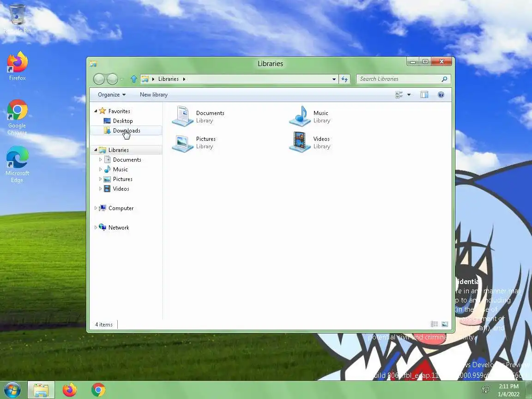This screenshot has width=532, height=399.
Task: Select the Videos library icon
Action: 300,143
